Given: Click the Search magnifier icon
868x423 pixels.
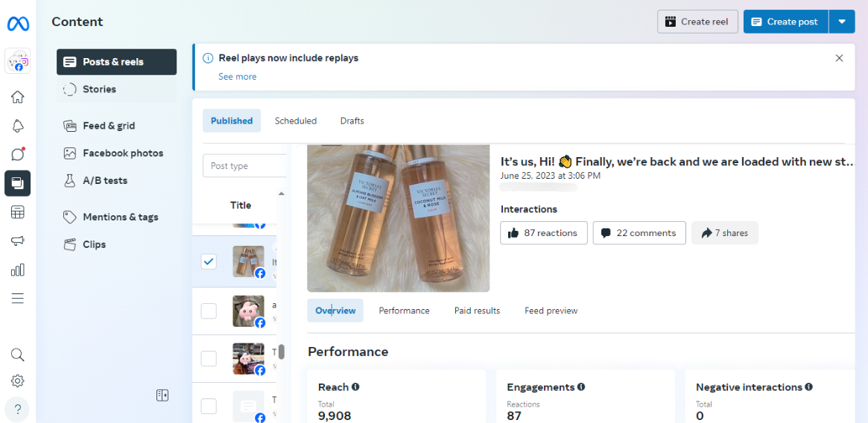Looking at the screenshot, I should 18,354.
